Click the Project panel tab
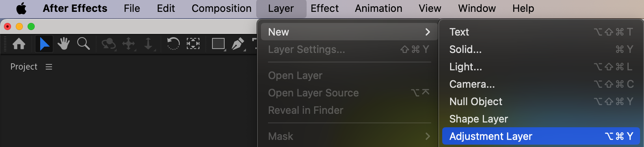 (x=24, y=67)
